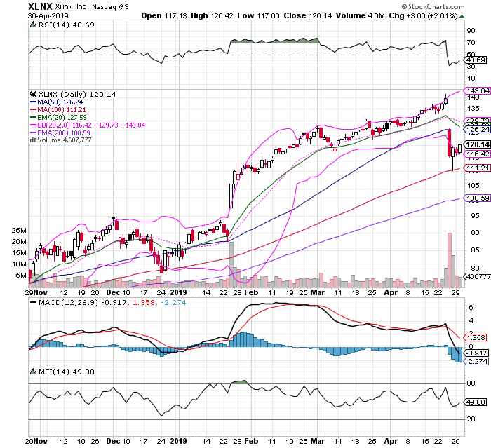Click the green up-triangle after Chg value
This screenshot has height=448, width=491.
coord(462,16)
